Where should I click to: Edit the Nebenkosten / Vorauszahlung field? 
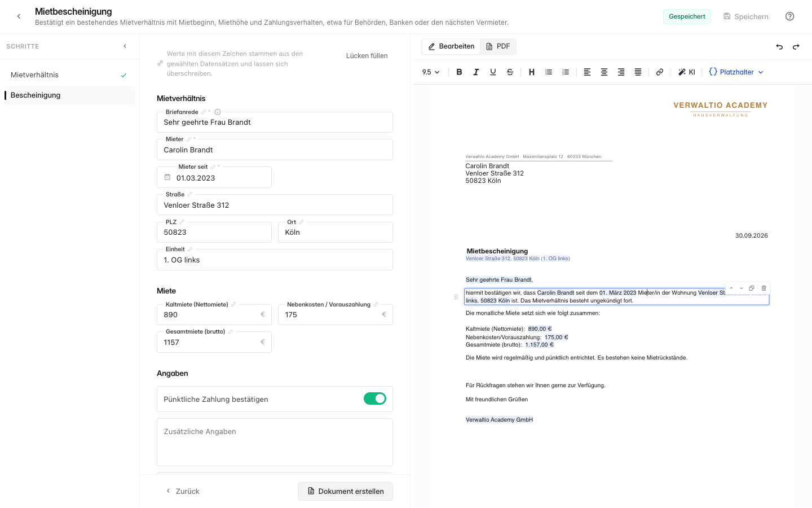coord(336,315)
